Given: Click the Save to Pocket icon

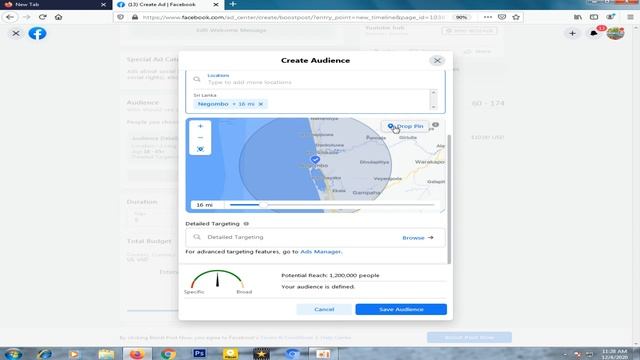Looking at the screenshot, I should pos(502,17).
